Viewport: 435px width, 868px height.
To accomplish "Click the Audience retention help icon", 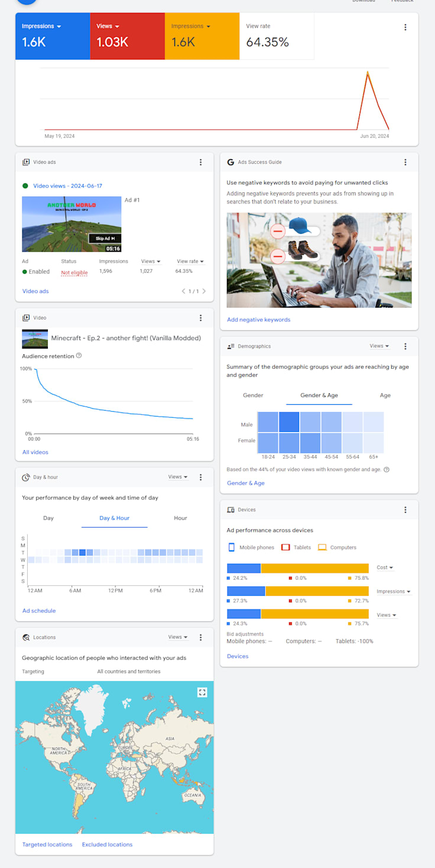I will pos(79,356).
